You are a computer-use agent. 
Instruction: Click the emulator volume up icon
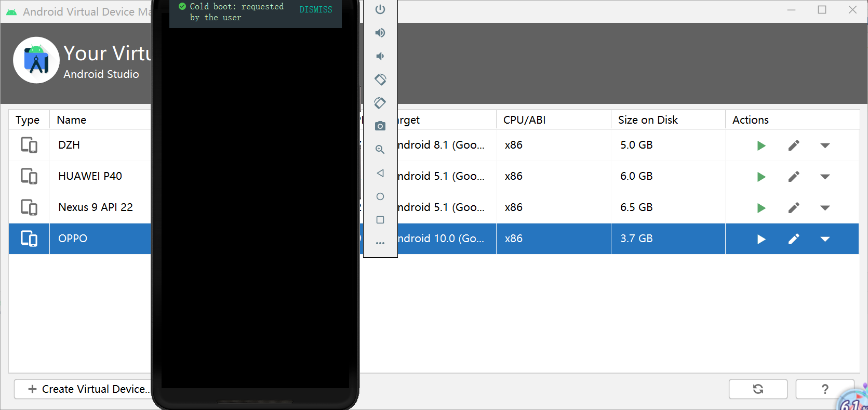coord(380,33)
